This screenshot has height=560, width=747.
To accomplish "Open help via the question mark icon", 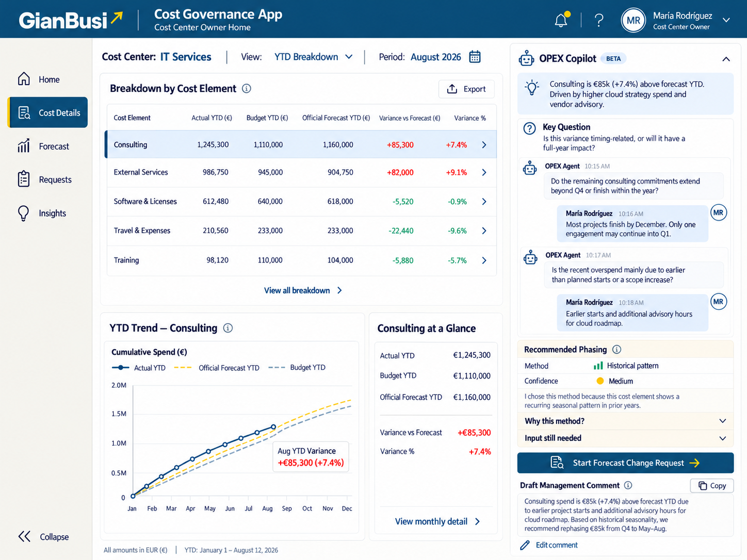I will [x=599, y=20].
